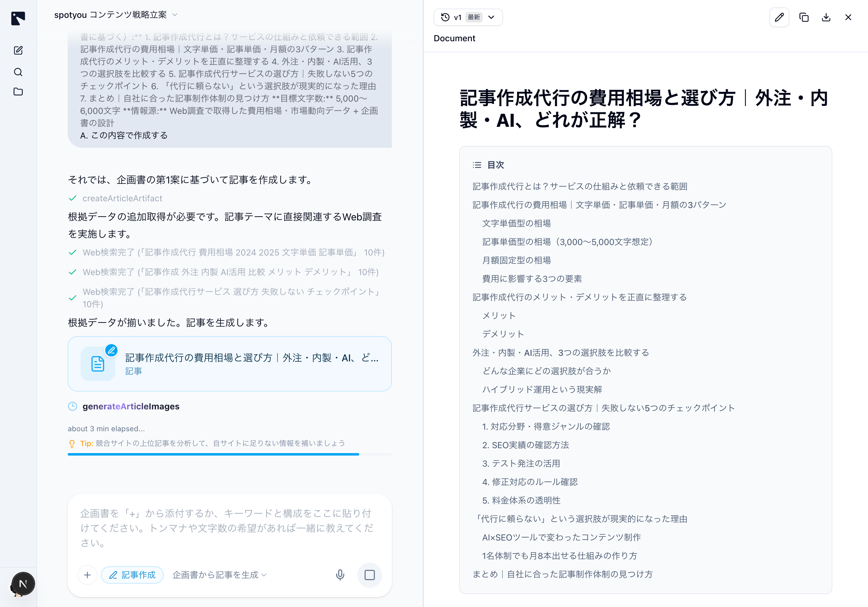
Task: Open search from the sidebar magnifier
Action: tap(18, 72)
